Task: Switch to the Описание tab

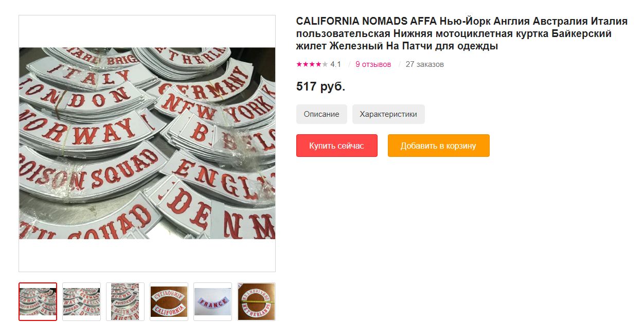Action: coord(321,114)
